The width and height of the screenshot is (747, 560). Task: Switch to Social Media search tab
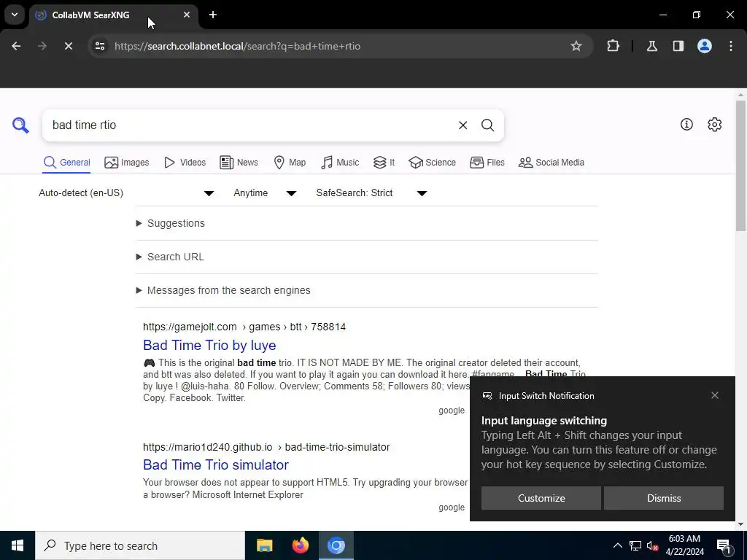[x=551, y=163]
